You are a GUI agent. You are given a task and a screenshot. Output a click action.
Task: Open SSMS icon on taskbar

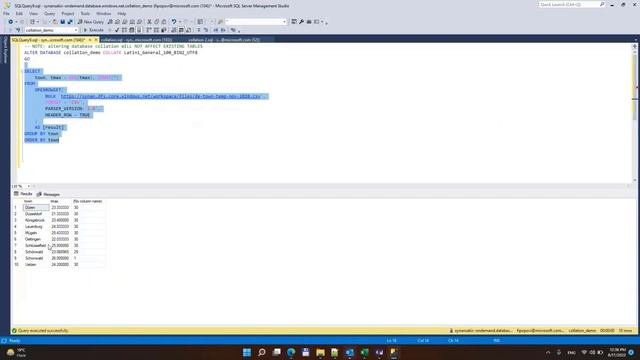[x=394, y=352]
